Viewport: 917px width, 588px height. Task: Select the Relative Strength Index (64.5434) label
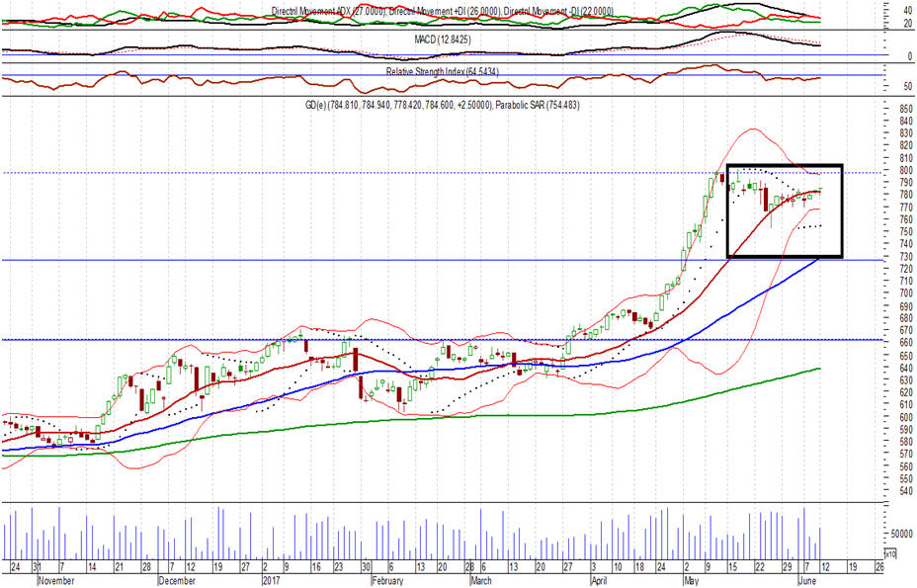click(x=442, y=72)
